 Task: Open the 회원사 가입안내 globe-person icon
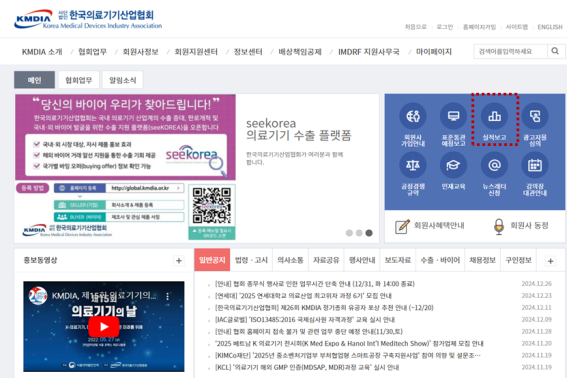pyautogui.click(x=413, y=116)
